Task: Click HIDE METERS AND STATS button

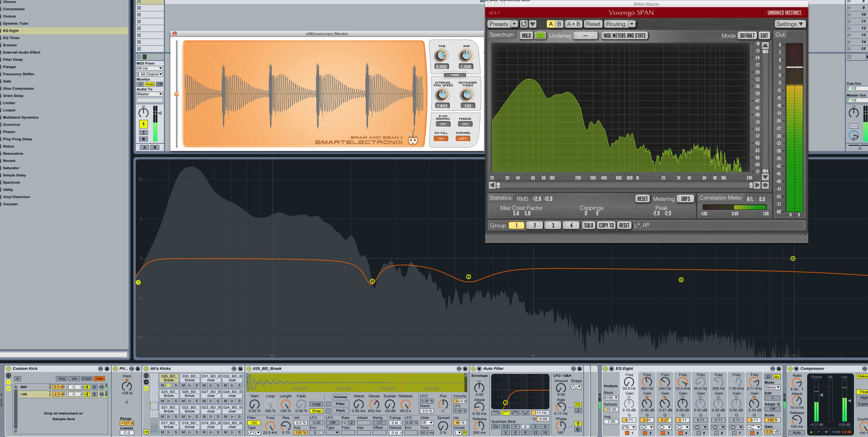Action: point(624,35)
